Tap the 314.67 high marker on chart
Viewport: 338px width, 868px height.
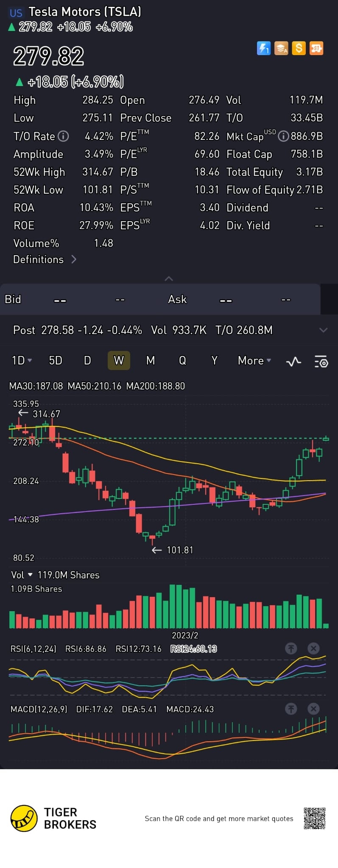click(46, 414)
